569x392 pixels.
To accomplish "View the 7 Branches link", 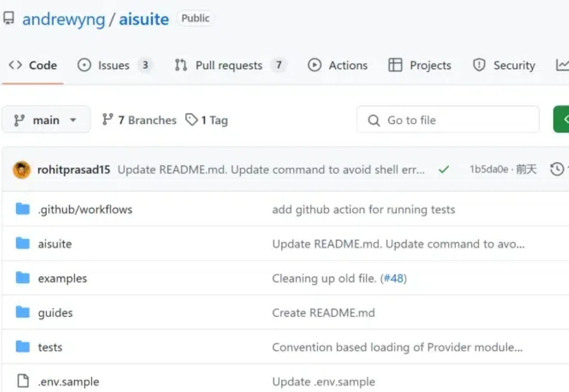I will (x=139, y=120).
